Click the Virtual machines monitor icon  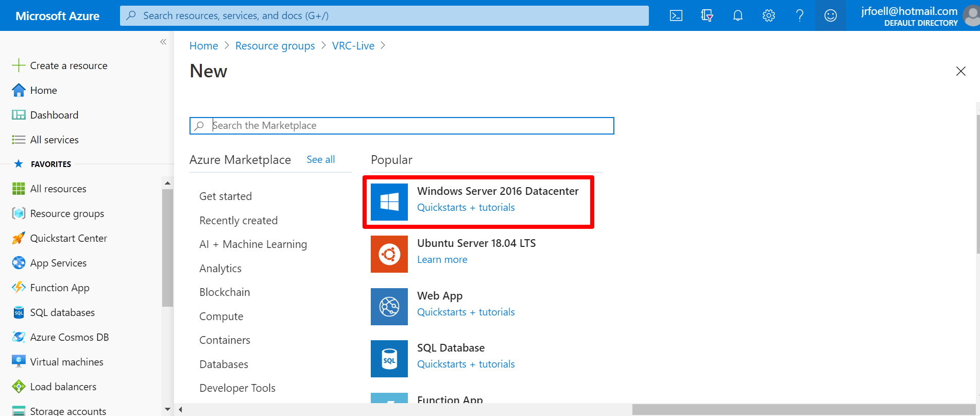(x=19, y=362)
